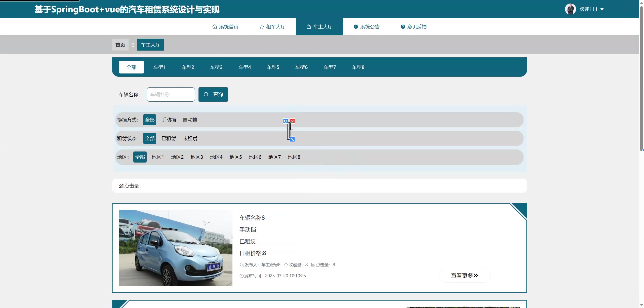This screenshot has width=644, height=308.
Task: Click the user avatar picture
Action: coord(570,9)
